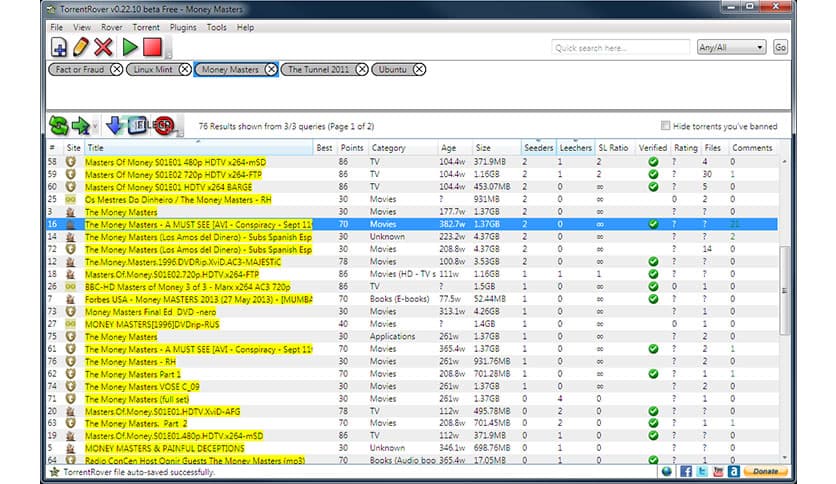Click the Twitter icon in the status bar
Viewport: 836px width, 484px height.
pos(702,471)
